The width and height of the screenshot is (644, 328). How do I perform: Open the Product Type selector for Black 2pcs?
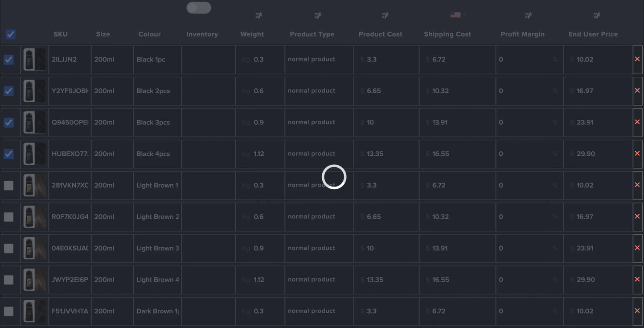coord(319,91)
